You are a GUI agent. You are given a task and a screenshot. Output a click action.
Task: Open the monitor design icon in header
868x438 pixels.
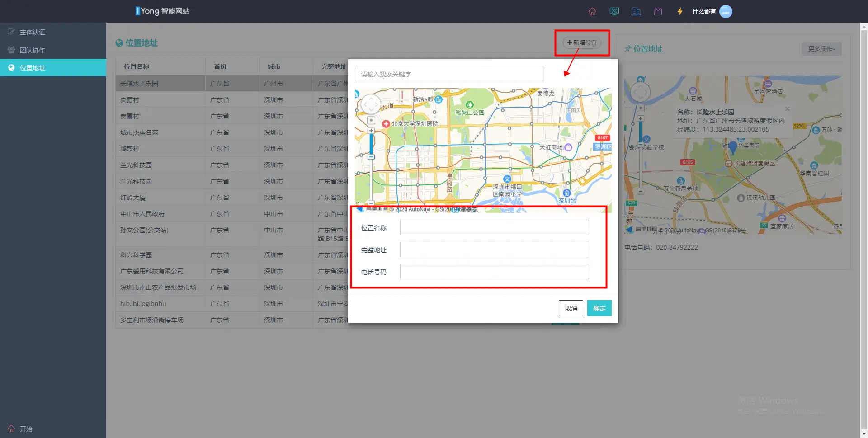click(614, 11)
